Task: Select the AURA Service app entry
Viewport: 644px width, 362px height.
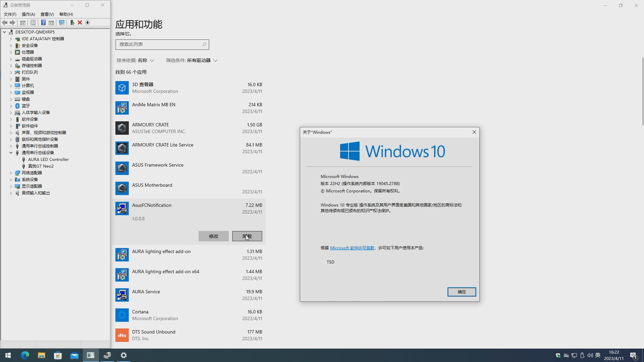Action: (x=189, y=295)
